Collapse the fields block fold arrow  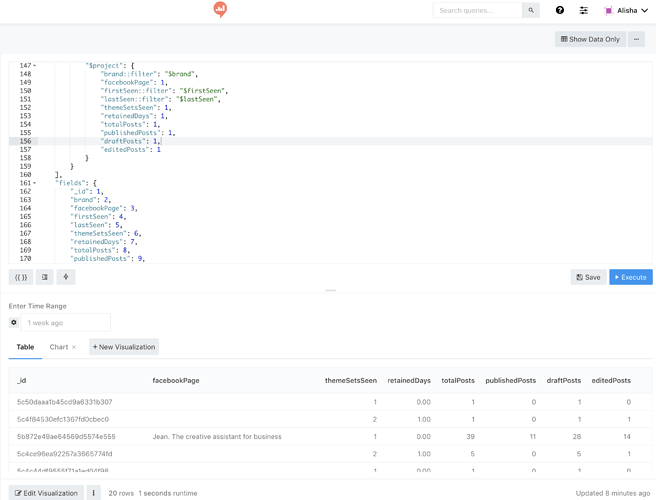pos(35,183)
